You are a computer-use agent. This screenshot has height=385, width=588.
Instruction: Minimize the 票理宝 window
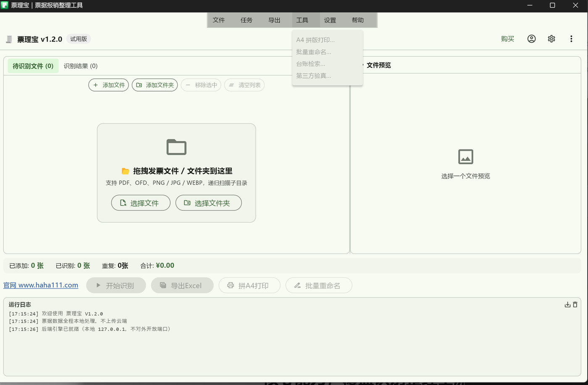(530, 5)
